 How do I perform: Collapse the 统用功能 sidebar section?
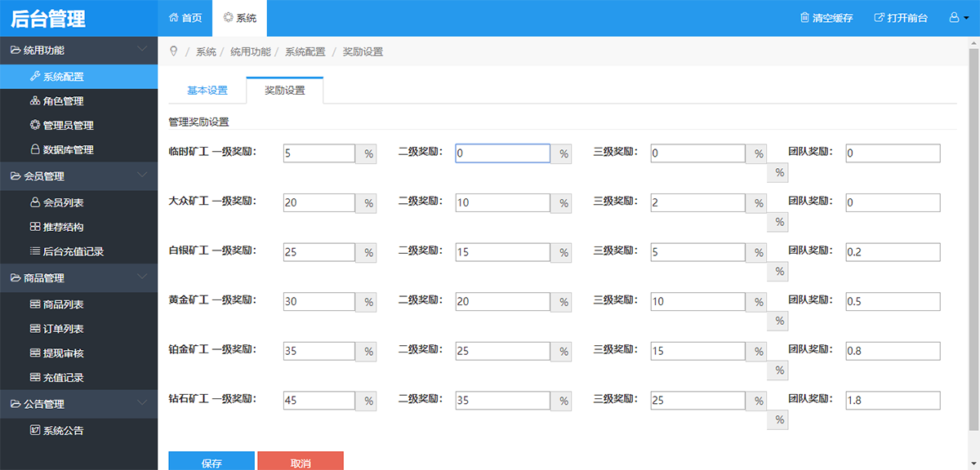point(142,50)
